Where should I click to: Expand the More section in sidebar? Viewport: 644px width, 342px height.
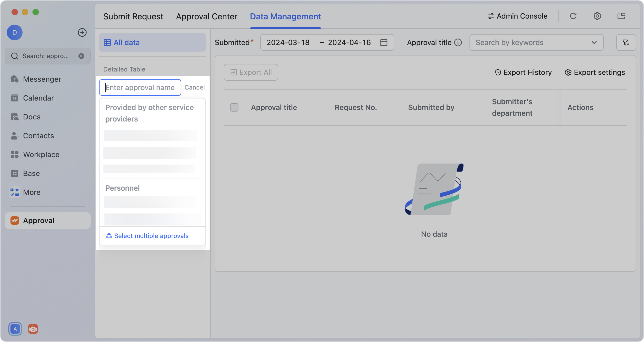31,192
